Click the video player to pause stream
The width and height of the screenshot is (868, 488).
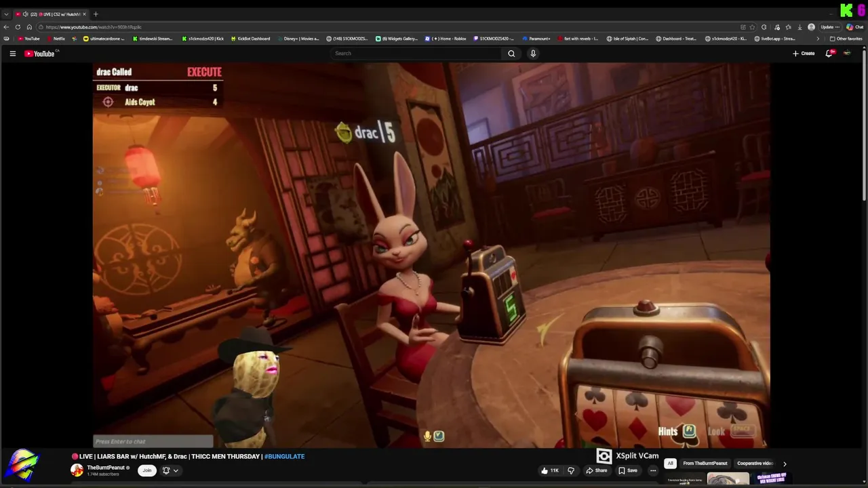pos(431,256)
